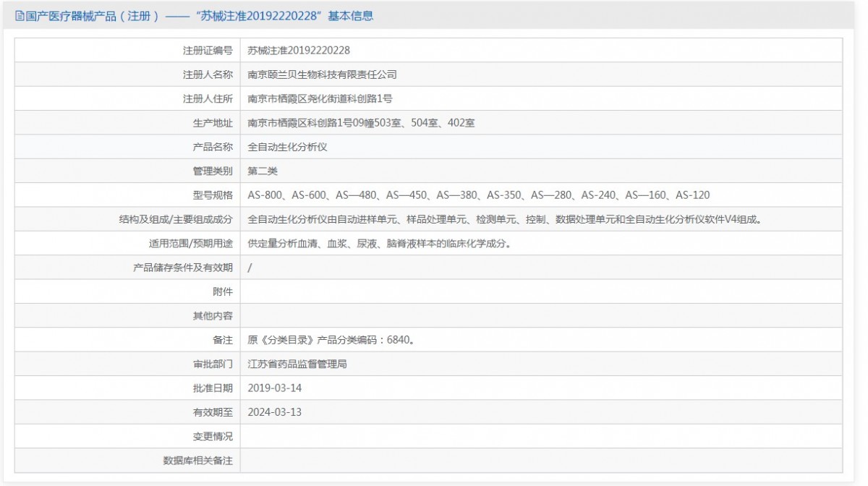Click the label 产品名称
Image resolution: width=868 pixels, height=486 pixels.
[x=213, y=147]
